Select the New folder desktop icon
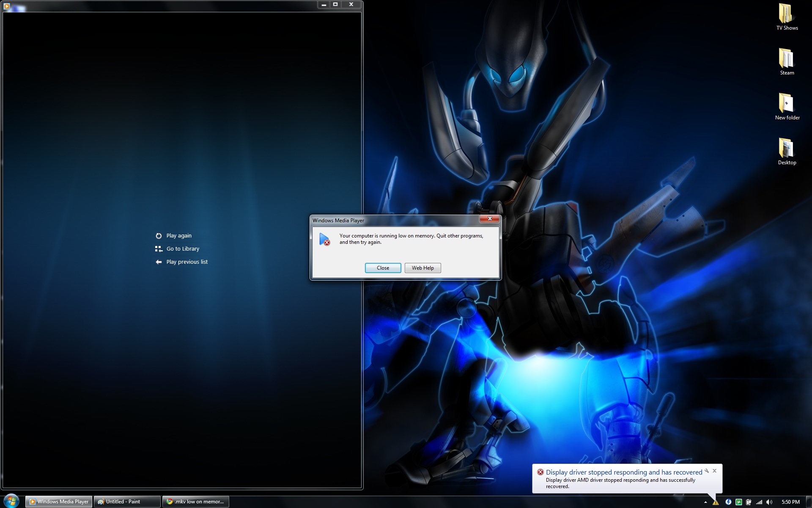The image size is (812, 508). tap(787, 107)
